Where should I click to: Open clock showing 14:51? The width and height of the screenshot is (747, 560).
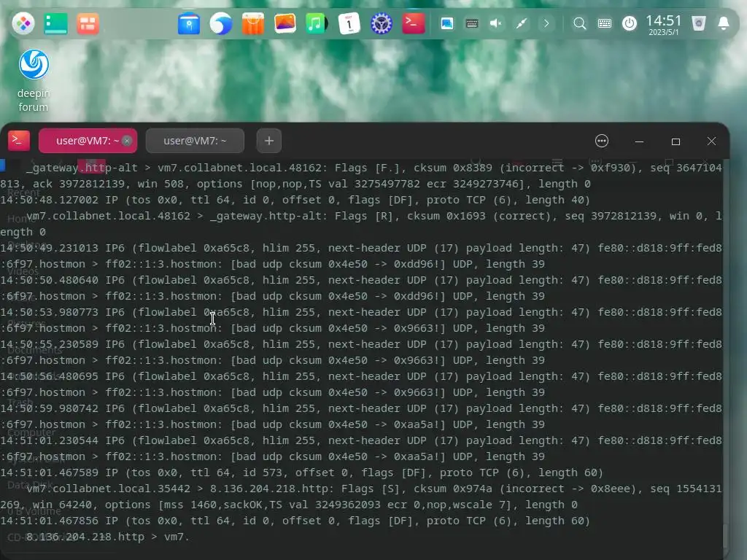tap(664, 24)
